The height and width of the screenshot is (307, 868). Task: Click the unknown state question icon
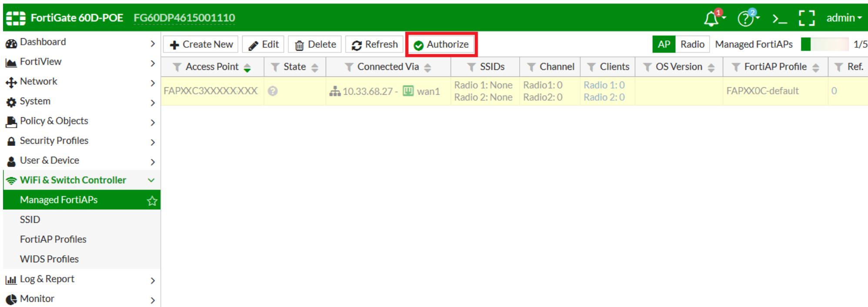click(x=273, y=91)
